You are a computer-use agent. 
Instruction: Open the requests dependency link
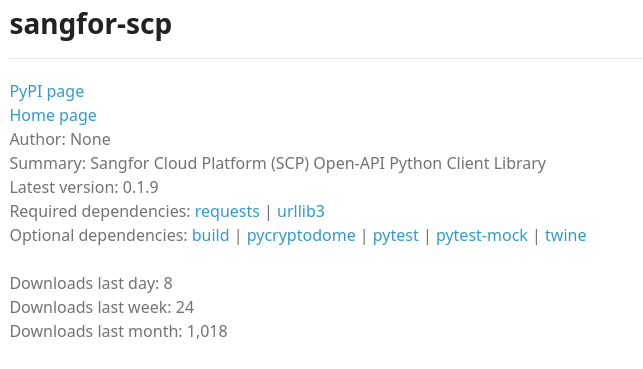click(x=227, y=212)
